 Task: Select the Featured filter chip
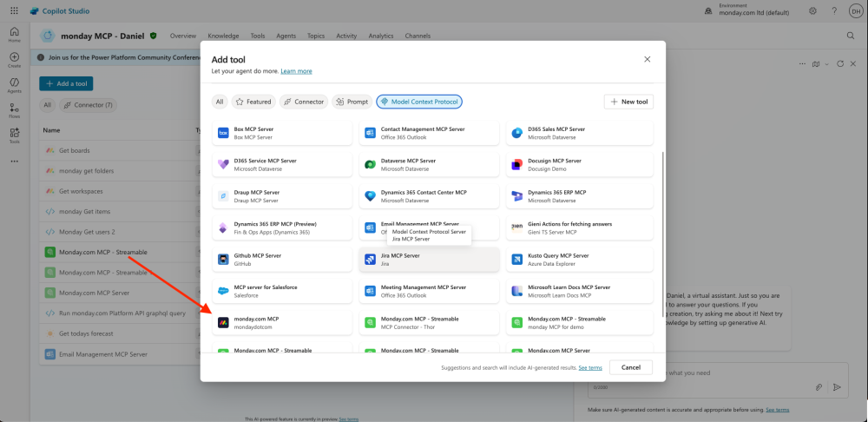[x=253, y=102]
